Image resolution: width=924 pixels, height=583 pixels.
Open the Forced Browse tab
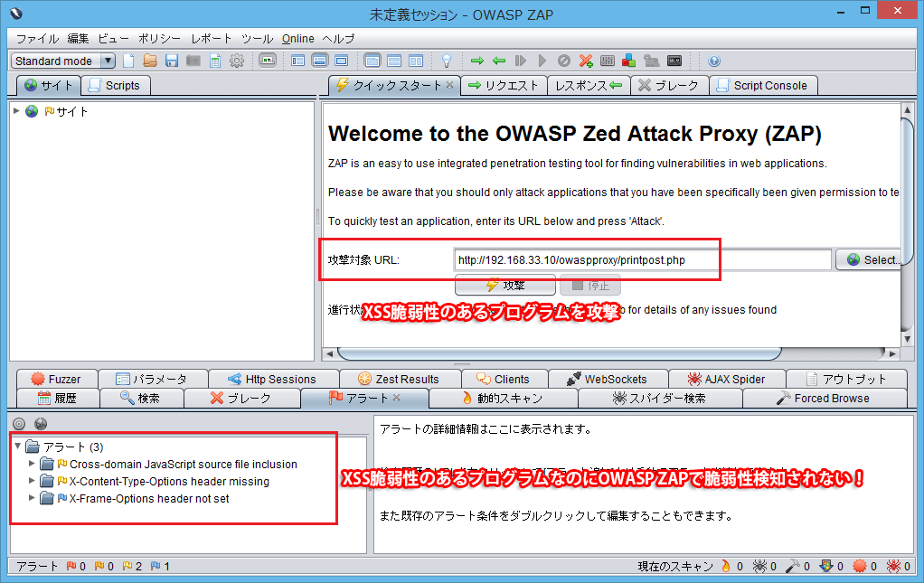click(824, 398)
